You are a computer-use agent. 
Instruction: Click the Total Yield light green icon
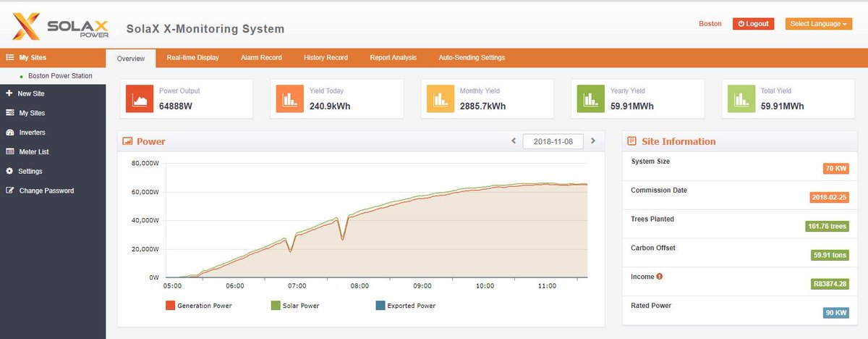tap(741, 99)
